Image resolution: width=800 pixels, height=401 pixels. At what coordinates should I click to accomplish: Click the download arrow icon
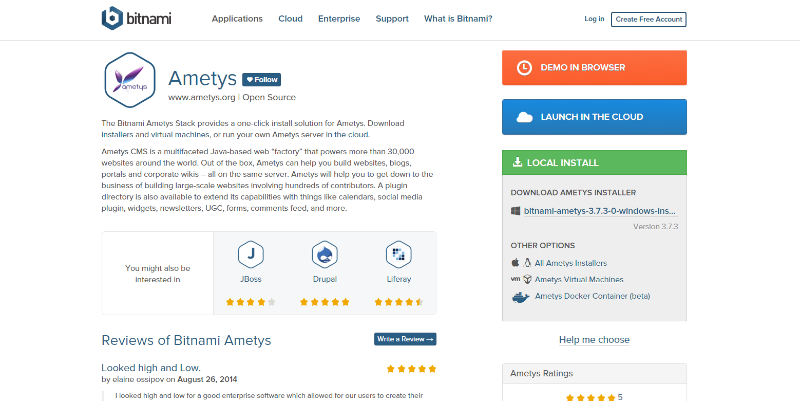(x=517, y=162)
